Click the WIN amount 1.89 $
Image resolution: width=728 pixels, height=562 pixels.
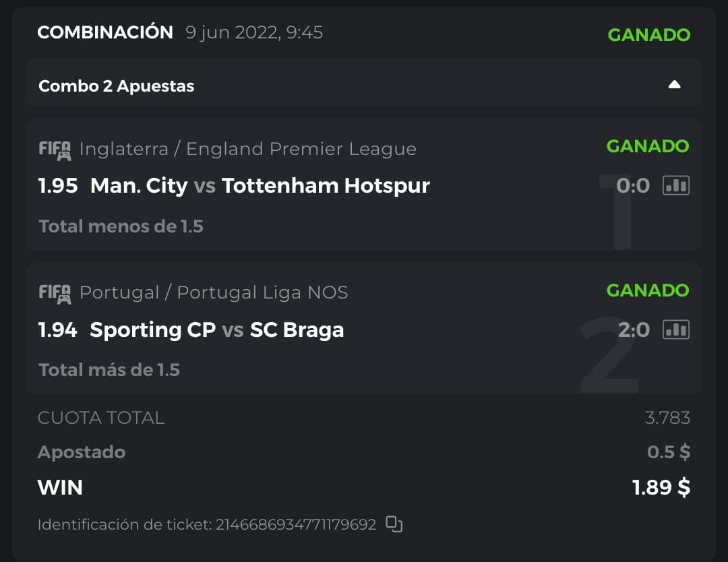pos(661,487)
